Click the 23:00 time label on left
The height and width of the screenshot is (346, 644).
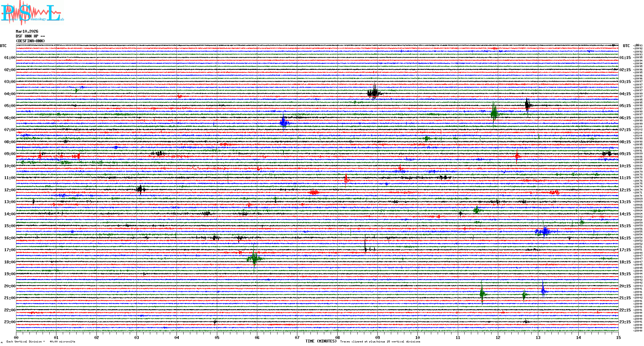click(10, 322)
